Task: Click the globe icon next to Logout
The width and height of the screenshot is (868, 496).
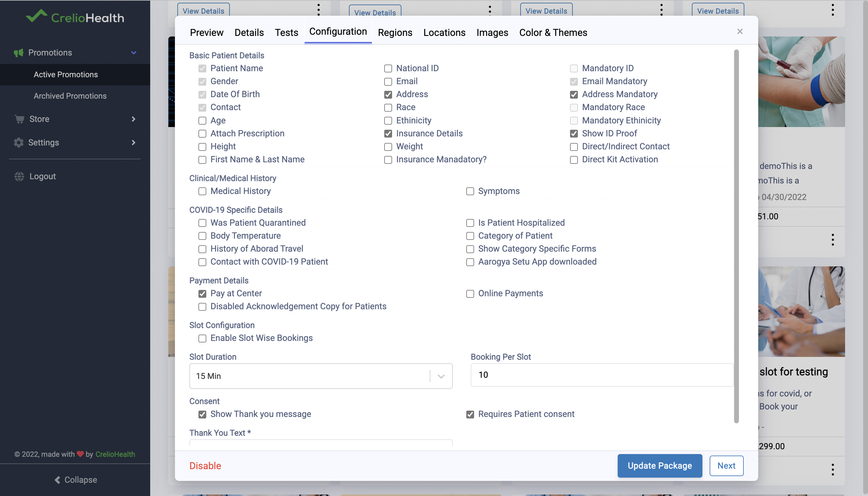Action: [x=19, y=176]
